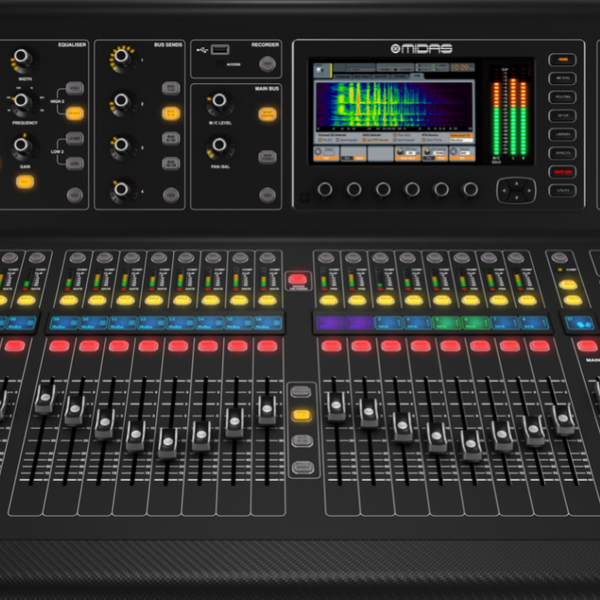Image resolution: width=600 pixels, height=600 pixels.
Task: Click the red SENDS ON FADER button
Action: [x=298, y=279]
